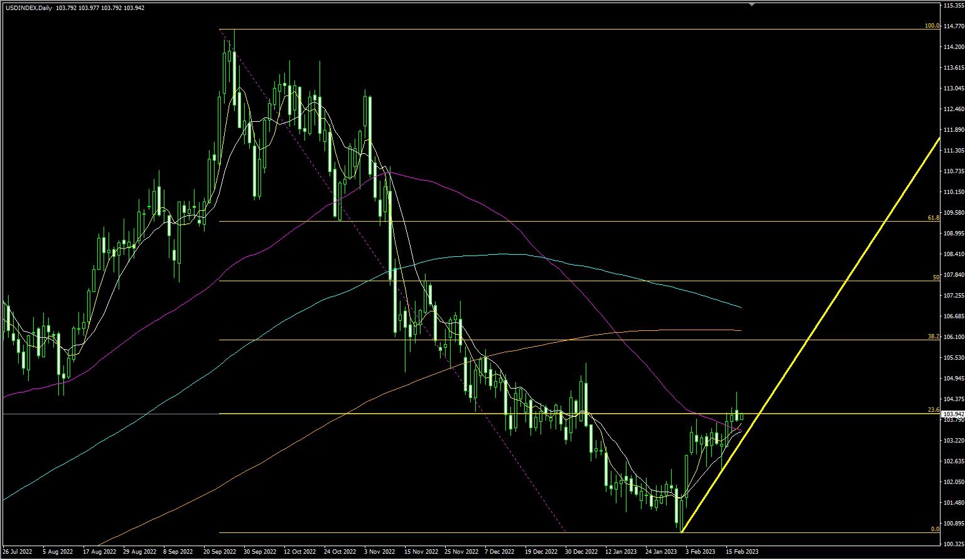Click the Fibonacci 23.6 level label
This screenshot has width=965, height=560.
[x=934, y=410]
